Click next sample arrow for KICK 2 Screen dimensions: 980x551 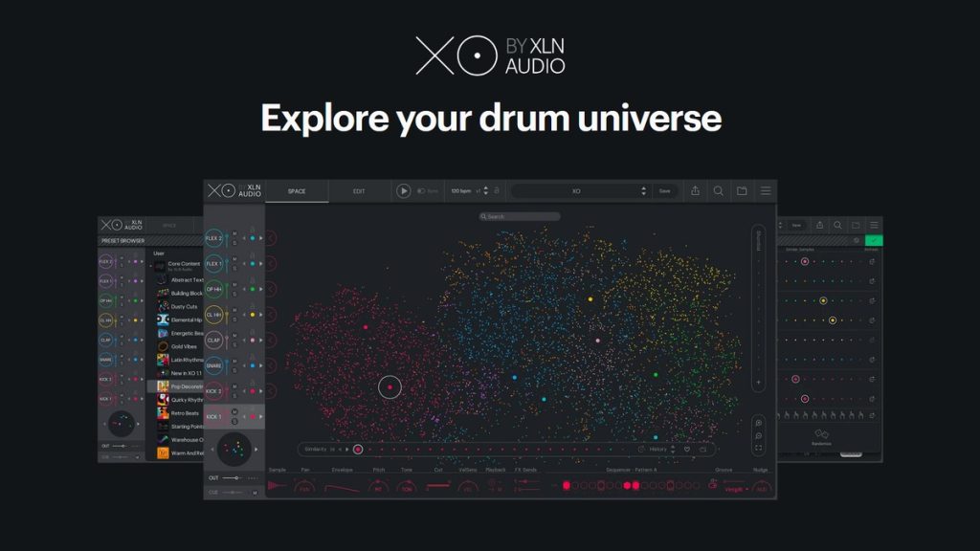tap(260, 391)
